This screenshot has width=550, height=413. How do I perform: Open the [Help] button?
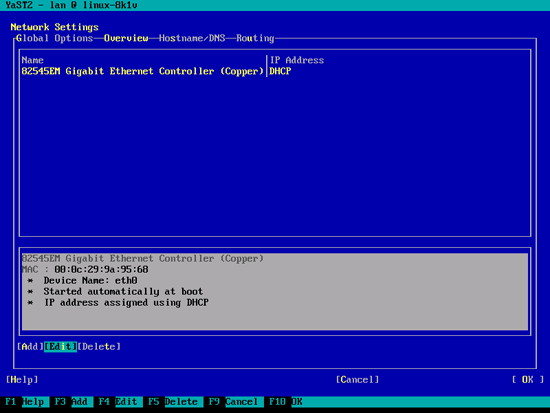(x=22, y=380)
